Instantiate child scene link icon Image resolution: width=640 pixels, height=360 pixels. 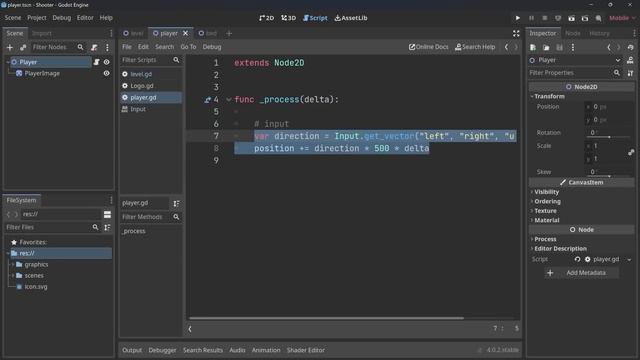click(23, 47)
